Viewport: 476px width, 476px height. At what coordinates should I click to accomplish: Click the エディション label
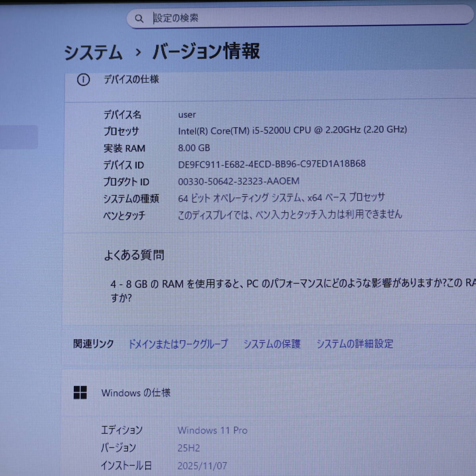(121, 430)
